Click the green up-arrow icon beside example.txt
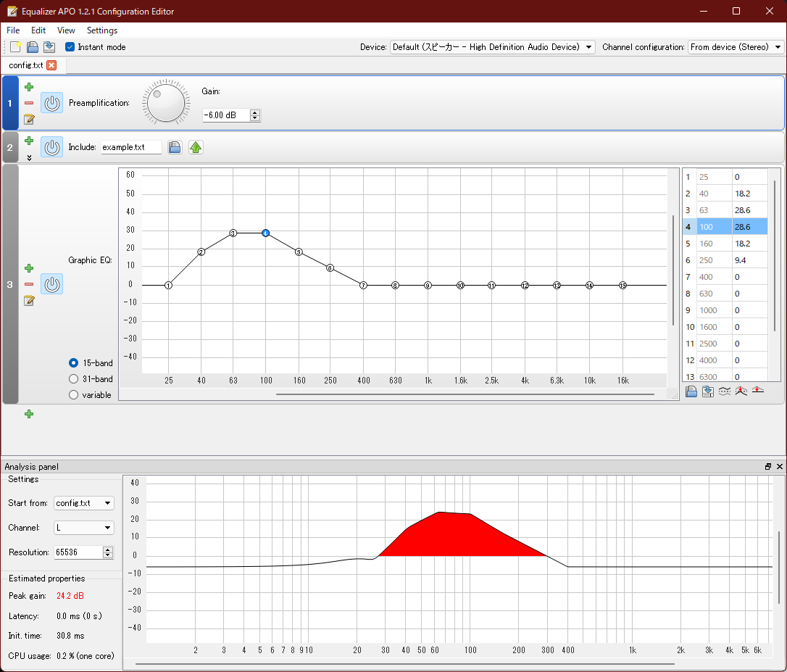Screen dimensions: 787x672 click(196, 147)
